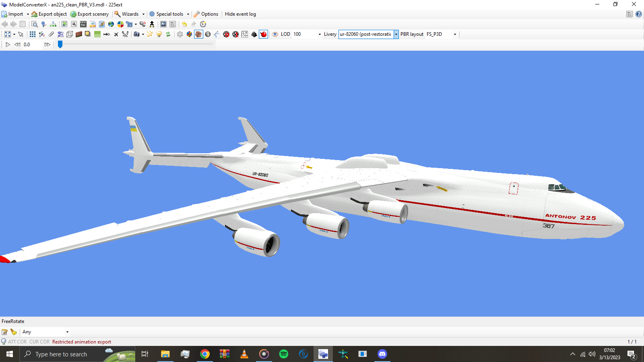This screenshot has width=644, height=362.
Task: Open the green hierarchy tree icon
Action: (x=53, y=24)
